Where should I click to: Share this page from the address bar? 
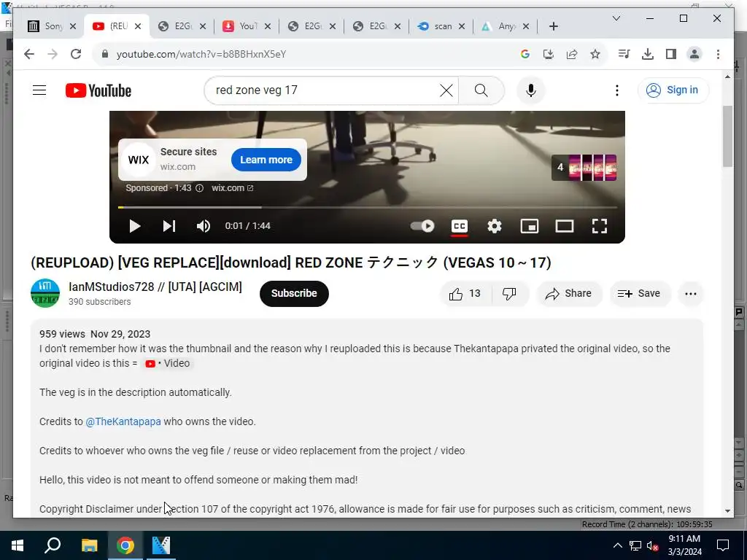point(572,54)
